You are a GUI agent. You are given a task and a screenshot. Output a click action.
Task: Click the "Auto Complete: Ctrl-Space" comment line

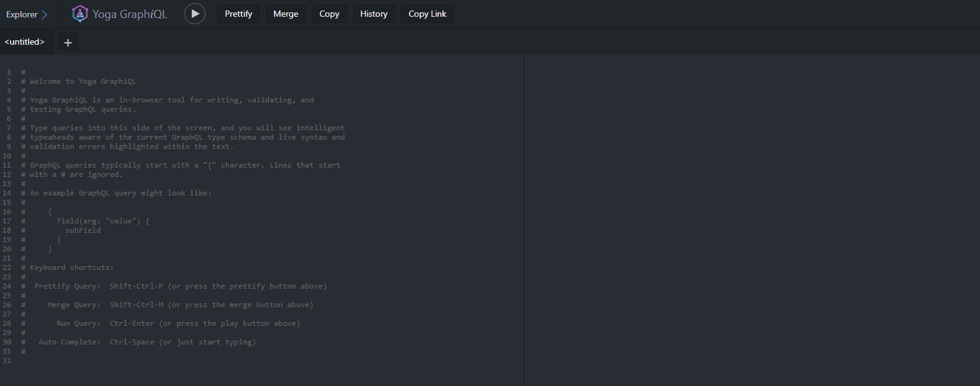tap(138, 342)
